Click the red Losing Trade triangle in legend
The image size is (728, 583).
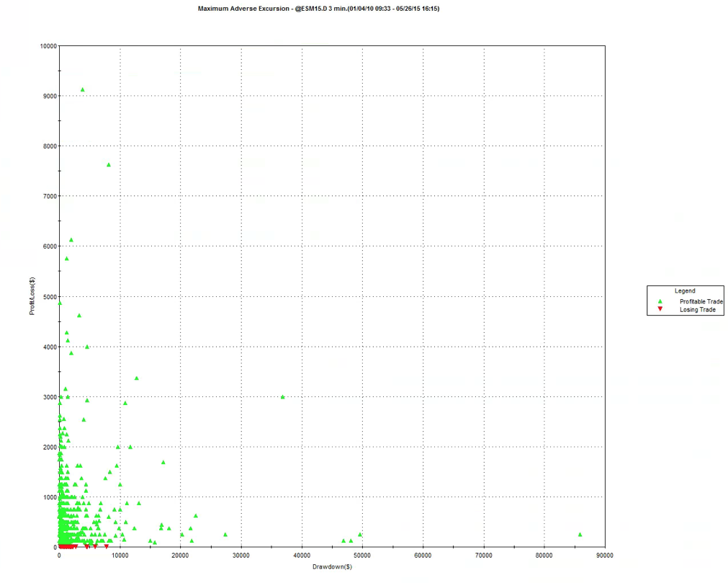(660, 309)
